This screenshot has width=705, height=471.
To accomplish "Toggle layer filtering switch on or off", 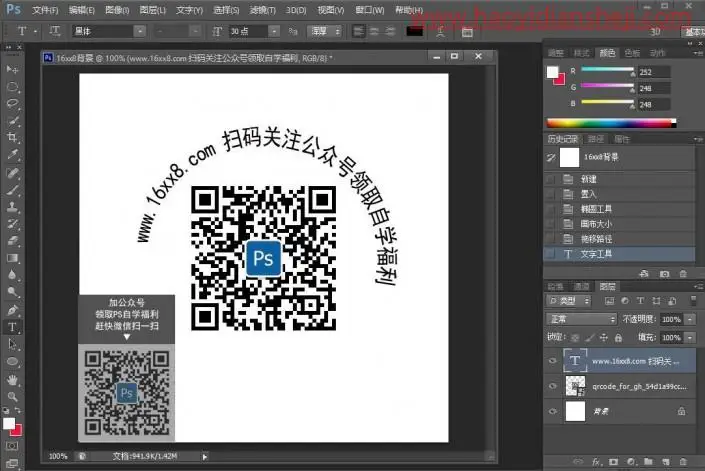I will pyautogui.click(x=693, y=300).
